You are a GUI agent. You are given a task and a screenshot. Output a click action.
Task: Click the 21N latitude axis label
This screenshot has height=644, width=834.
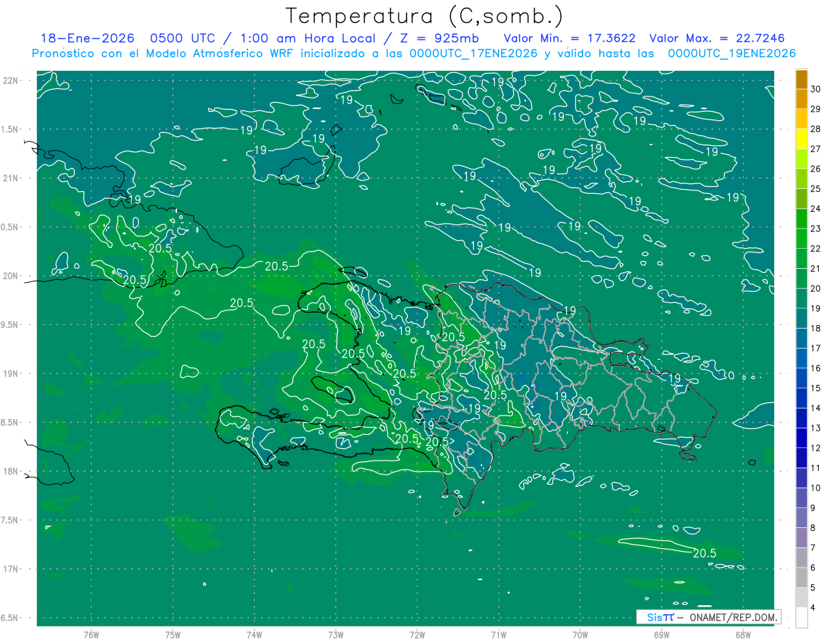[10, 179]
